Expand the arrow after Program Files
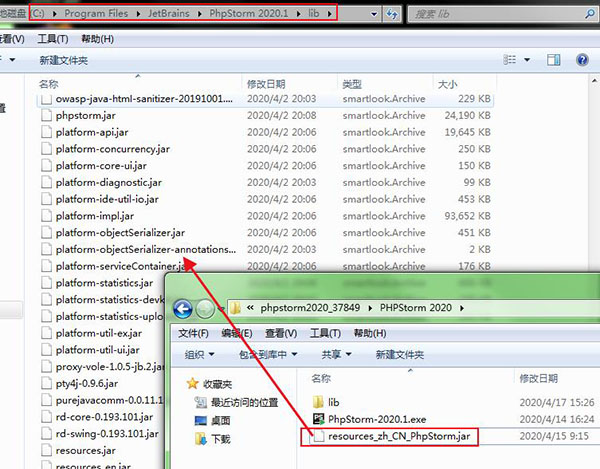Image resolution: width=600 pixels, height=469 pixels. coord(138,14)
